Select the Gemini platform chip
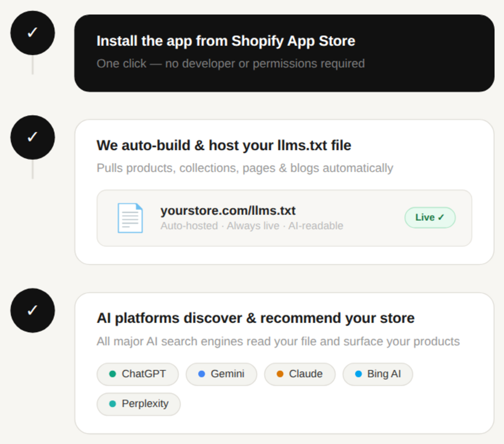Image resolution: width=504 pixels, height=444 pixels. 221,374
